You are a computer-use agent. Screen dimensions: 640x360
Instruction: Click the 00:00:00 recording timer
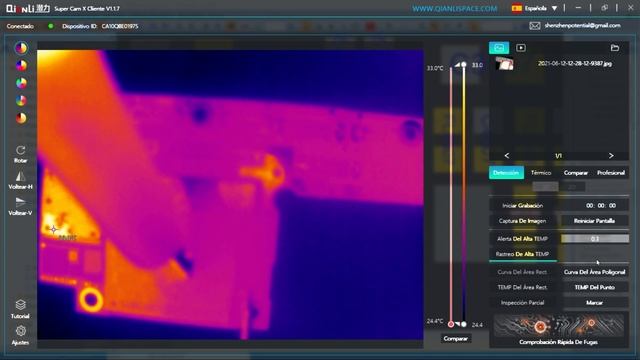[601, 206]
